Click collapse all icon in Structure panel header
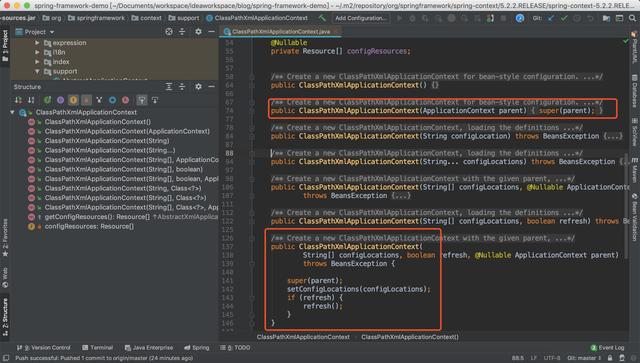Screen dimensions: 640x363 [182, 87]
